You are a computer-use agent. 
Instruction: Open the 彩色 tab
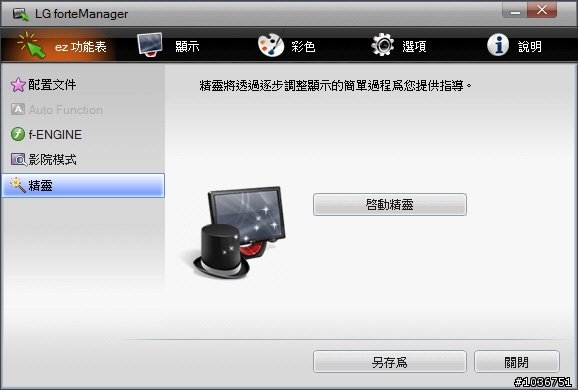(286, 46)
